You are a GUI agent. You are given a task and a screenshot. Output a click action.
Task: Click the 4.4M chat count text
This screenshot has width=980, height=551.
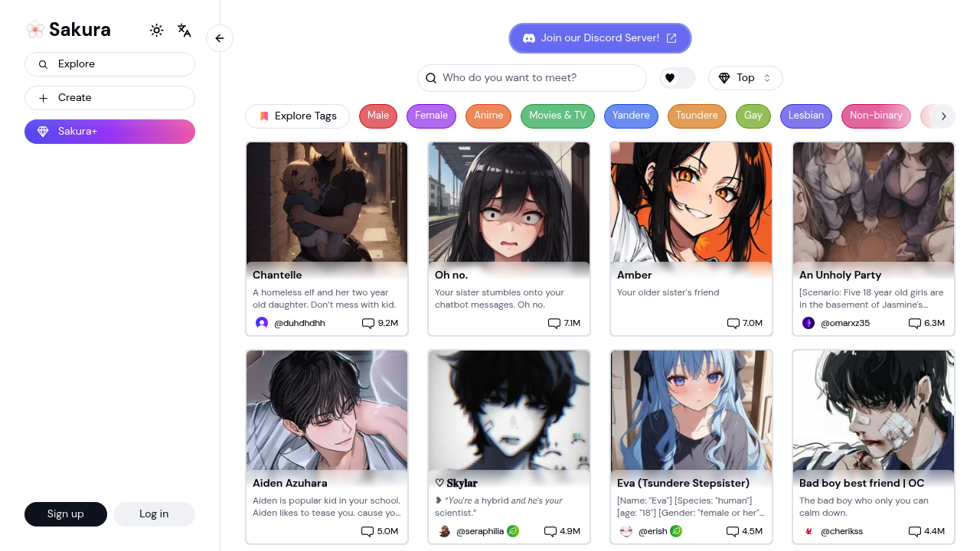tap(934, 532)
